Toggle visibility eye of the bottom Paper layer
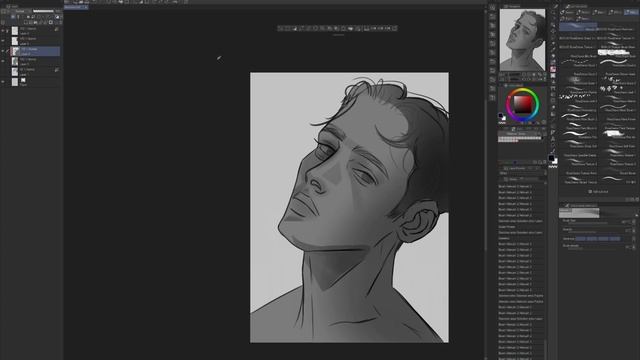The height and width of the screenshot is (360, 640). (x=3, y=82)
